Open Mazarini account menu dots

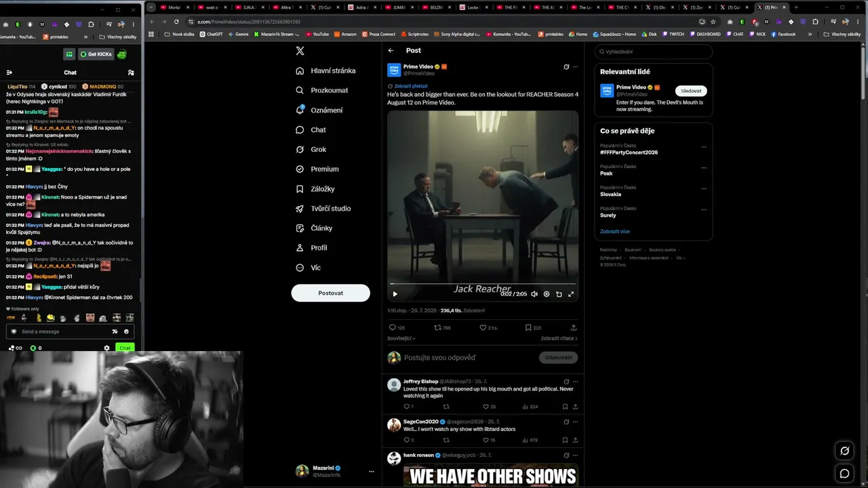(371, 471)
